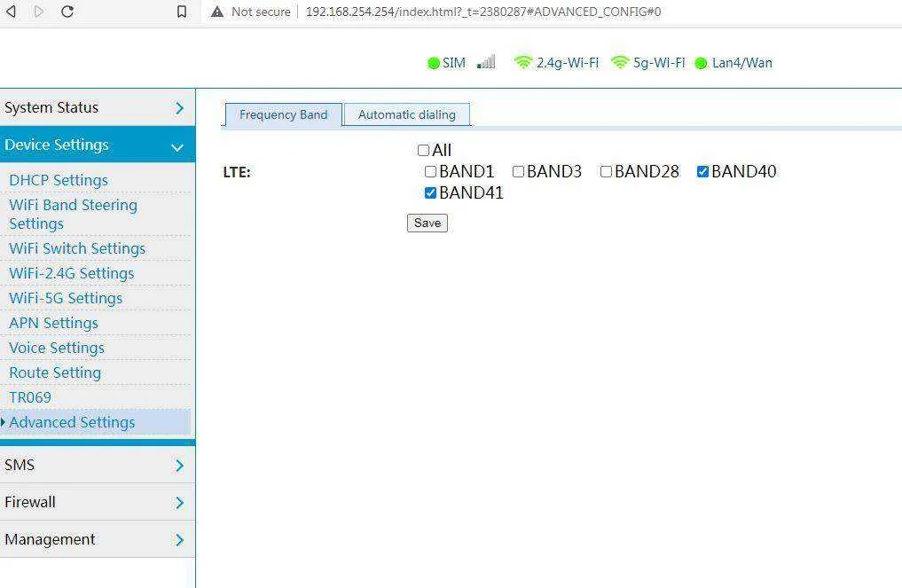Collapse the Device Settings section chevron
This screenshot has width=902, height=588.
(x=177, y=148)
